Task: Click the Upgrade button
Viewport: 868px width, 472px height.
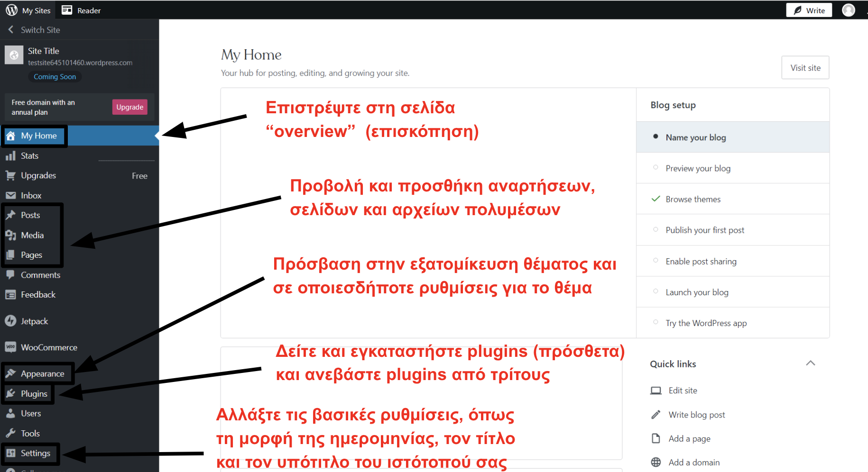Action: pyautogui.click(x=130, y=107)
